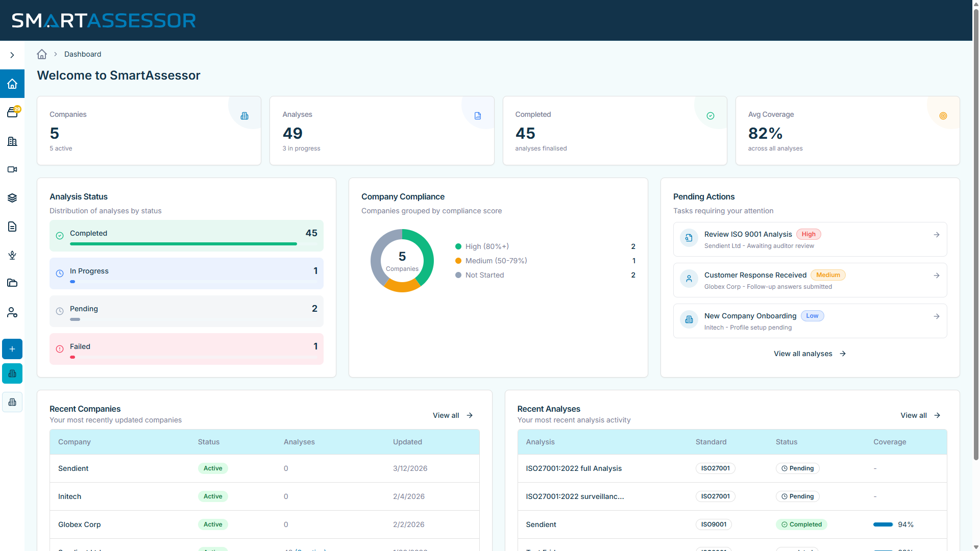
Task: Expand the sidebar with the chevron arrow
Action: pos(12,55)
